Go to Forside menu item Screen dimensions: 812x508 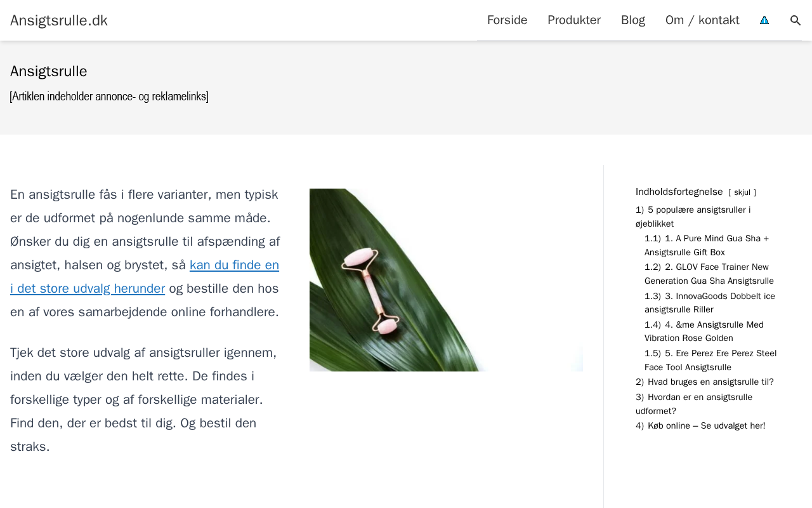pos(507,20)
